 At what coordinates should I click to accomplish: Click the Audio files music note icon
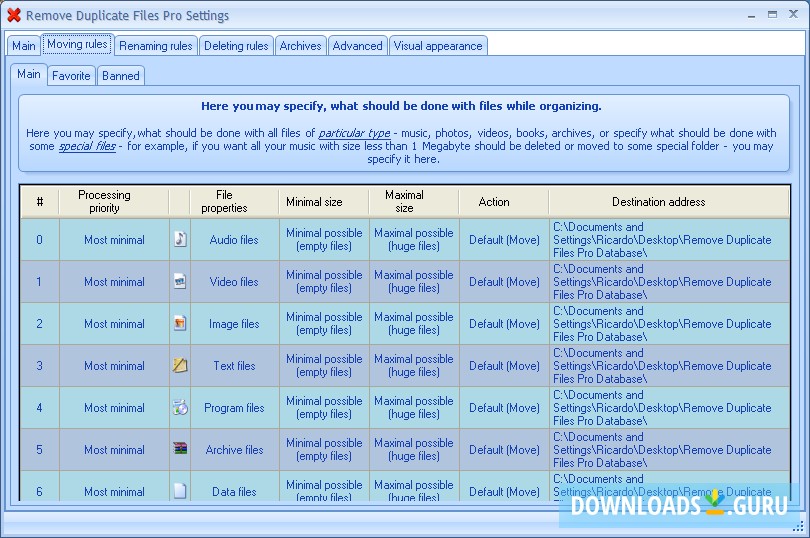click(x=180, y=239)
